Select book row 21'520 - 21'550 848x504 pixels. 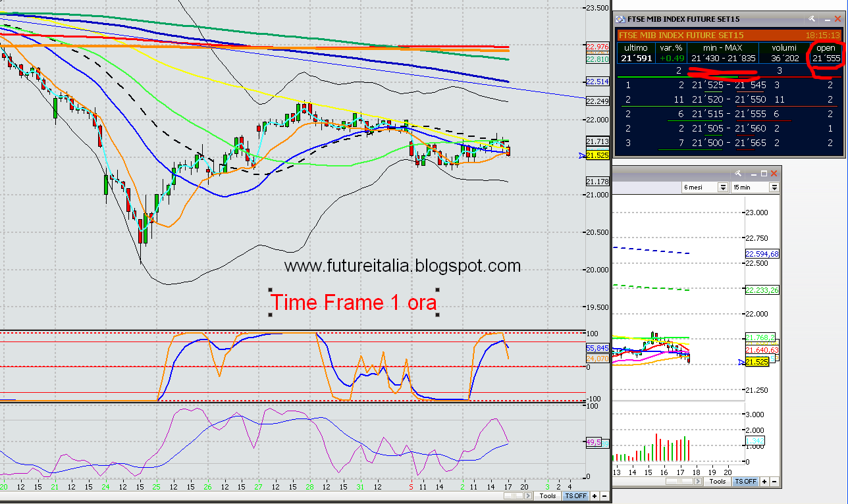point(729,99)
